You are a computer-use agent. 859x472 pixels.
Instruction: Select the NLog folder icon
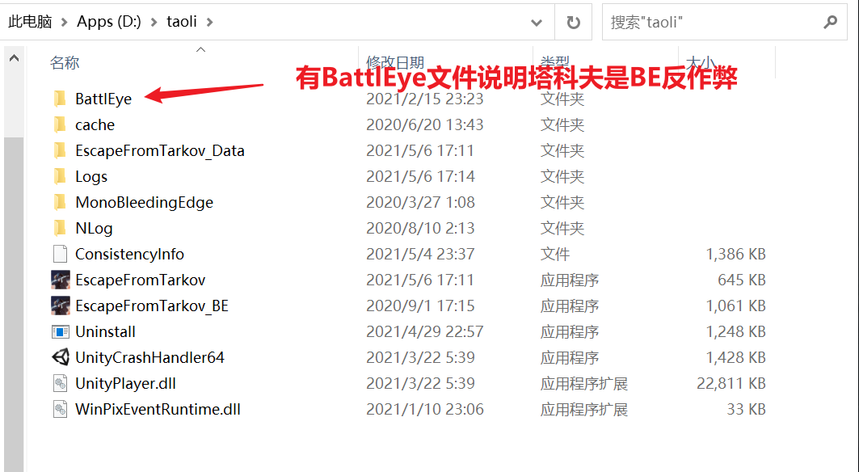(60, 228)
